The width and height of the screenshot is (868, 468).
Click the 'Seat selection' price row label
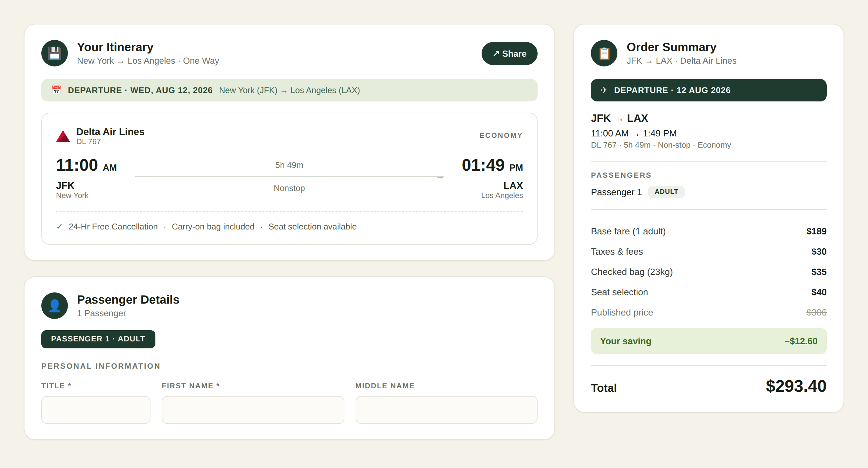pos(619,292)
